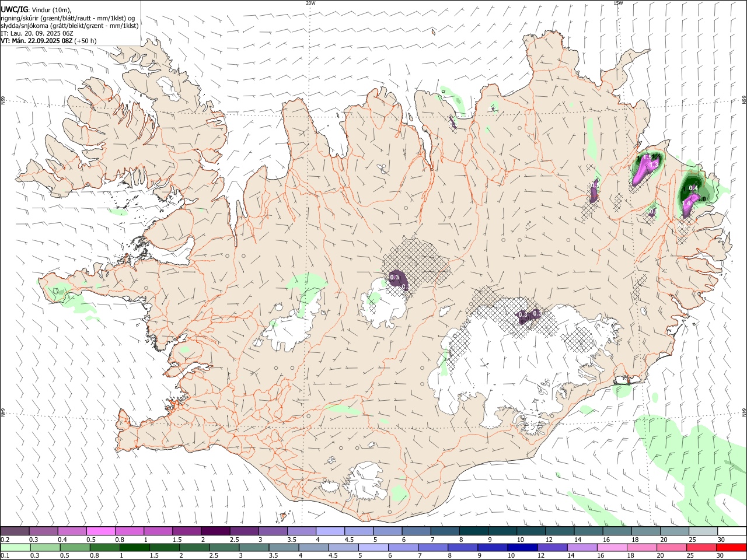The height and width of the screenshot is (560, 747).
Task: Click the snow legend swatch labeled 0.2
Action: tap(15, 531)
